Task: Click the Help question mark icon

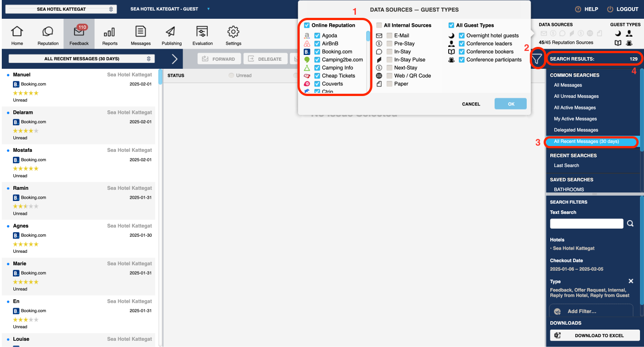Action: [578, 9]
